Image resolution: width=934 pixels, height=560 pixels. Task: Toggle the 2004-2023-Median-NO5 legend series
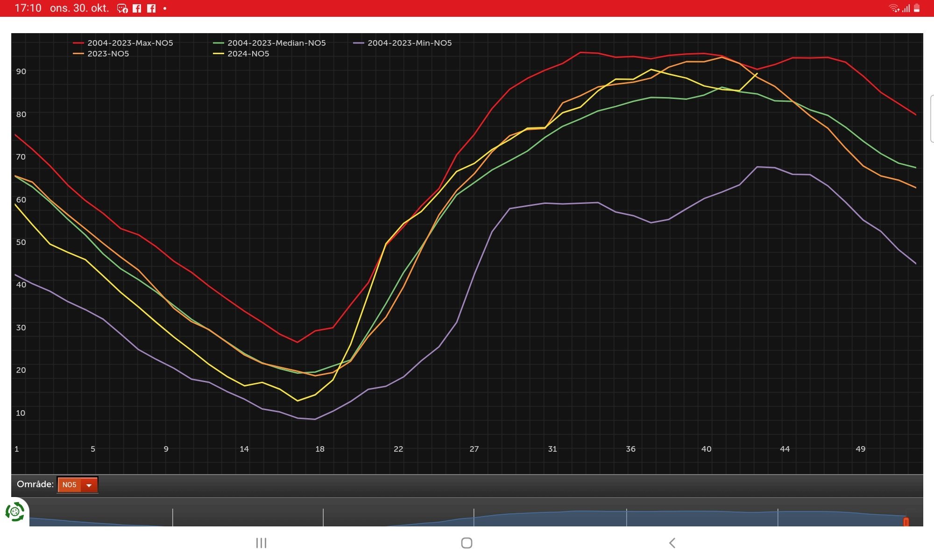pos(269,43)
